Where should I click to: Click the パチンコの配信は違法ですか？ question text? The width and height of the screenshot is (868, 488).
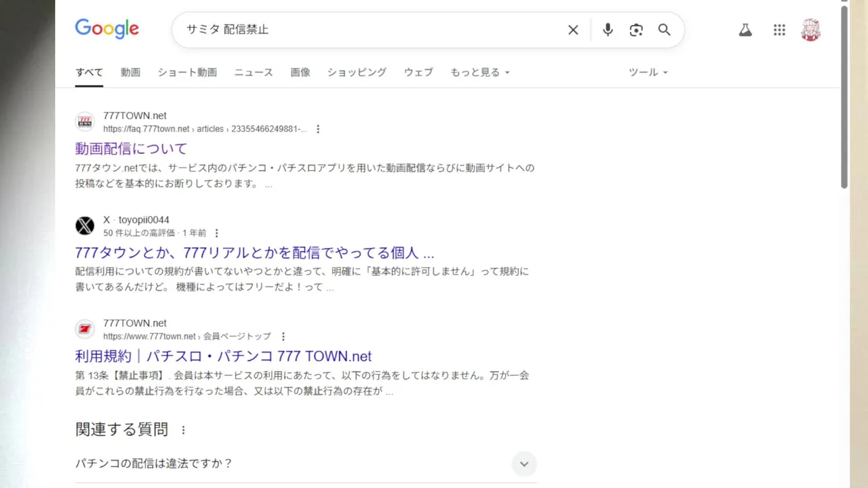click(x=154, y=464)
